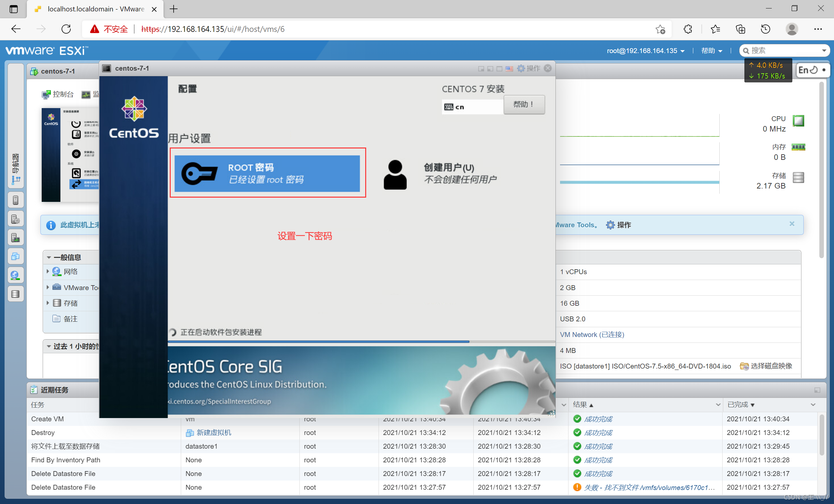Viewport: 834px width, 504px height.
Task: Close the centos-7-1 console window
Action: pyautogui.click(x=548, y=68)
